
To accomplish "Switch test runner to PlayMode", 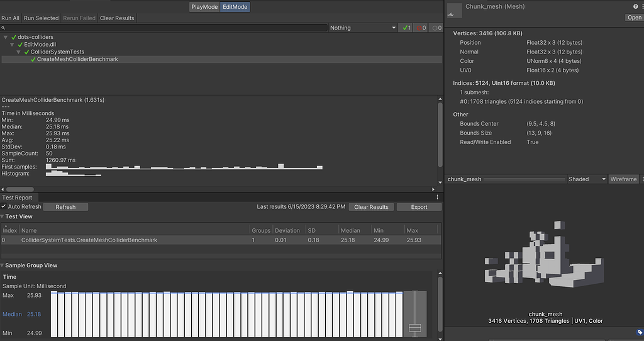I will (204, 7).
